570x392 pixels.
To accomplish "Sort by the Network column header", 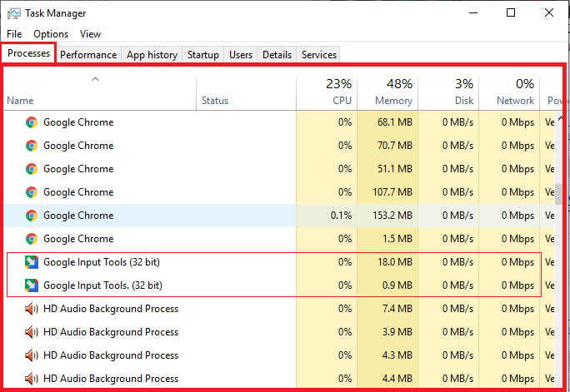I will [509, 93].
